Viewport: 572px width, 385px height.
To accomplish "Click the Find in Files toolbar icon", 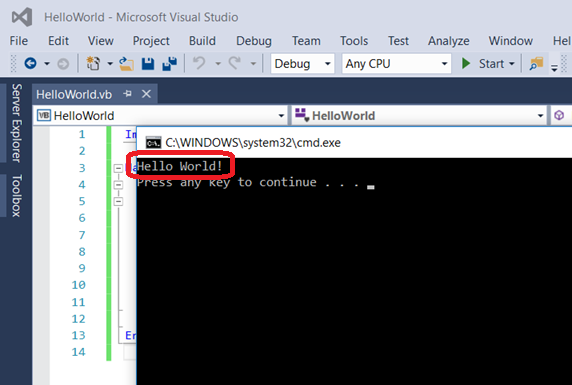I will click(536, 64).
